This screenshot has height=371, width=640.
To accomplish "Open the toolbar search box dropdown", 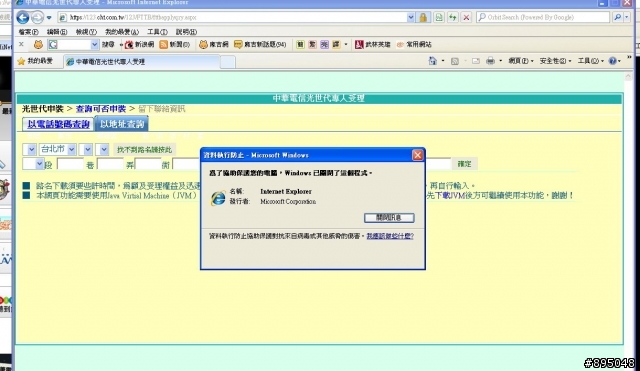I will 94,44.
